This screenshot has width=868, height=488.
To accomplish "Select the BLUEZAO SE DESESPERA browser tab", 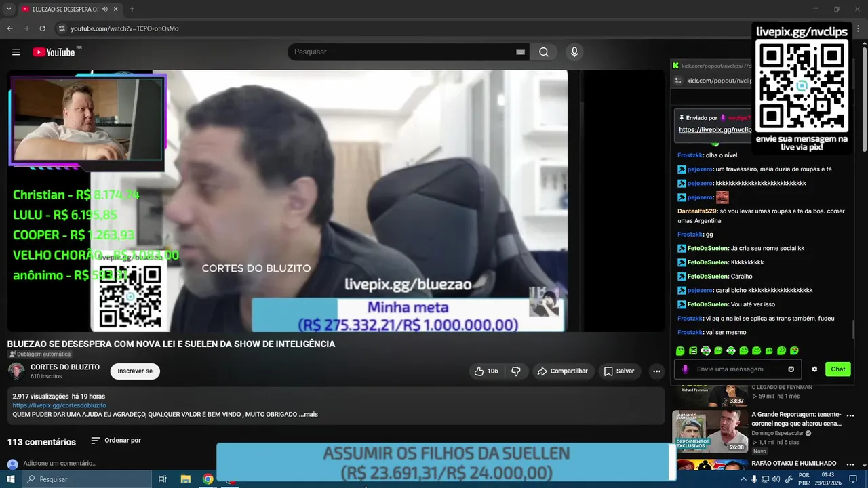I will [64, 9].
